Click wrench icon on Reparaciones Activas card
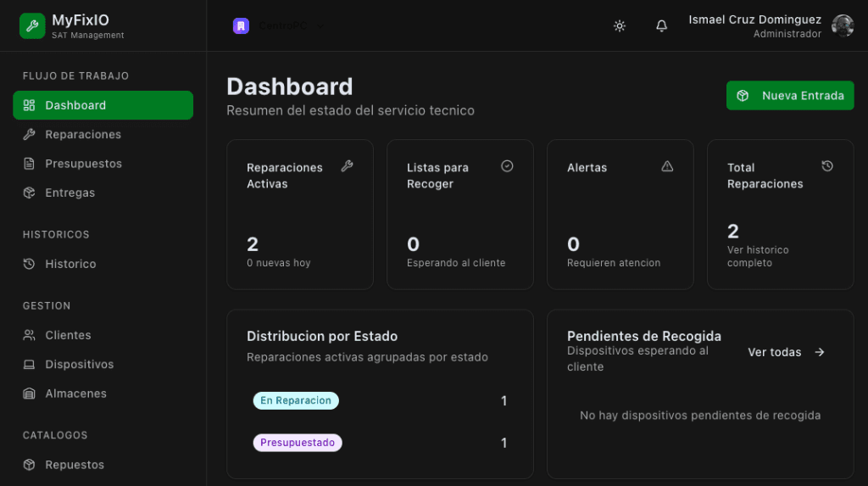 (x=347, y=166)
